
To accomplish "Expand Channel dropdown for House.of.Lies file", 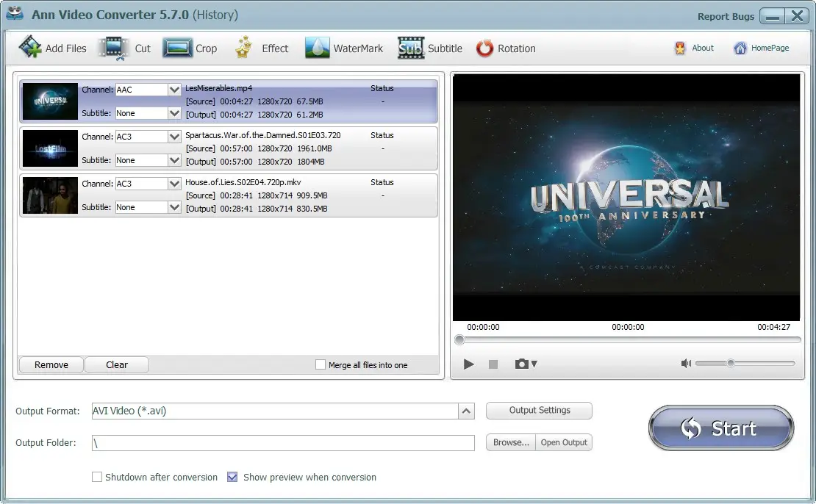I will tap(174, 184).
